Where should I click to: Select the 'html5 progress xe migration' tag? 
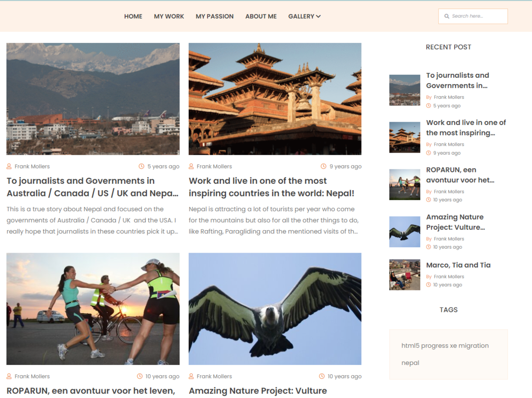(x=445, y=346)
